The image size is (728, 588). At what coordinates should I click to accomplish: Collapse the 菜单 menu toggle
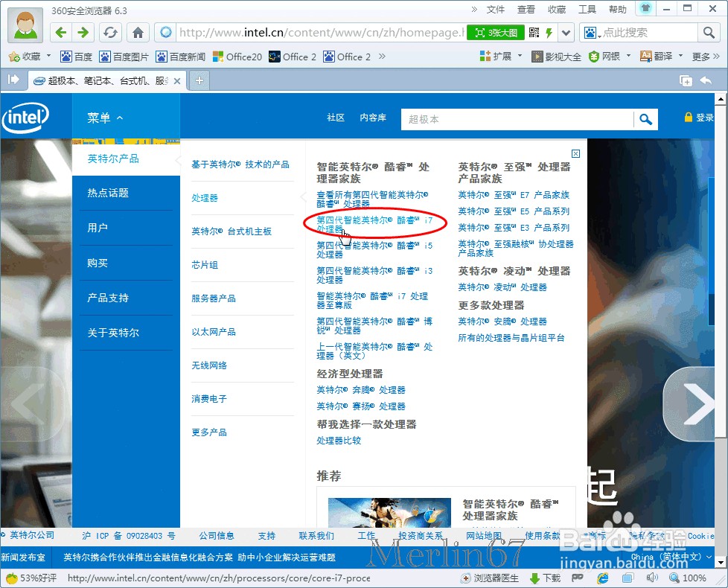[x=105, y=118]
